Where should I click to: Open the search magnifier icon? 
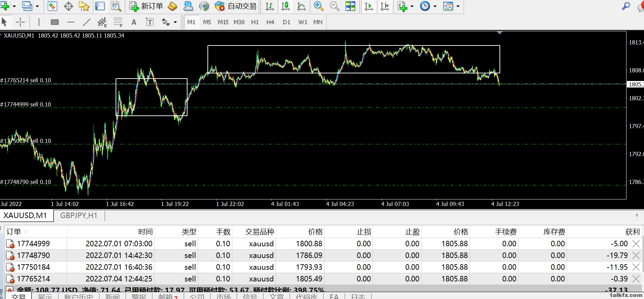626,6
